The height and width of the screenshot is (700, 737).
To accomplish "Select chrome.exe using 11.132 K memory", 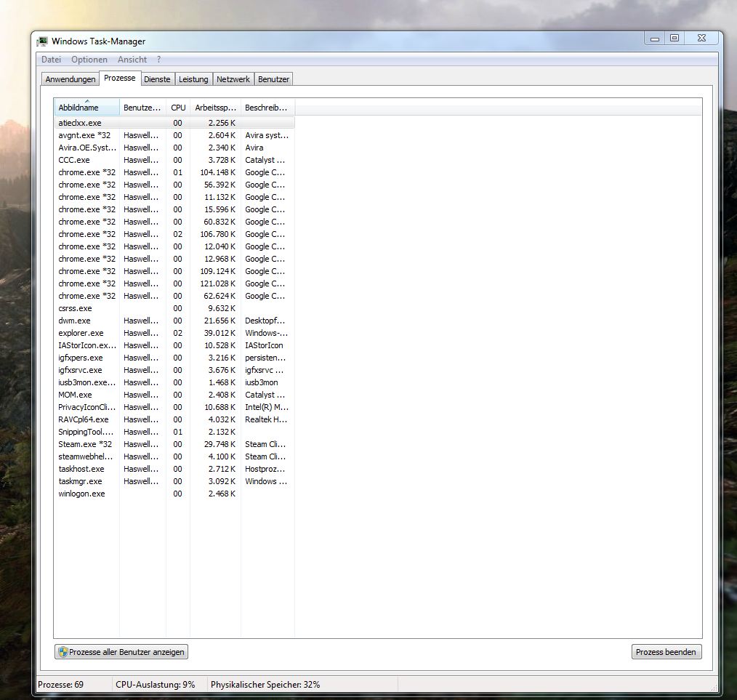I will pos(174,197).
